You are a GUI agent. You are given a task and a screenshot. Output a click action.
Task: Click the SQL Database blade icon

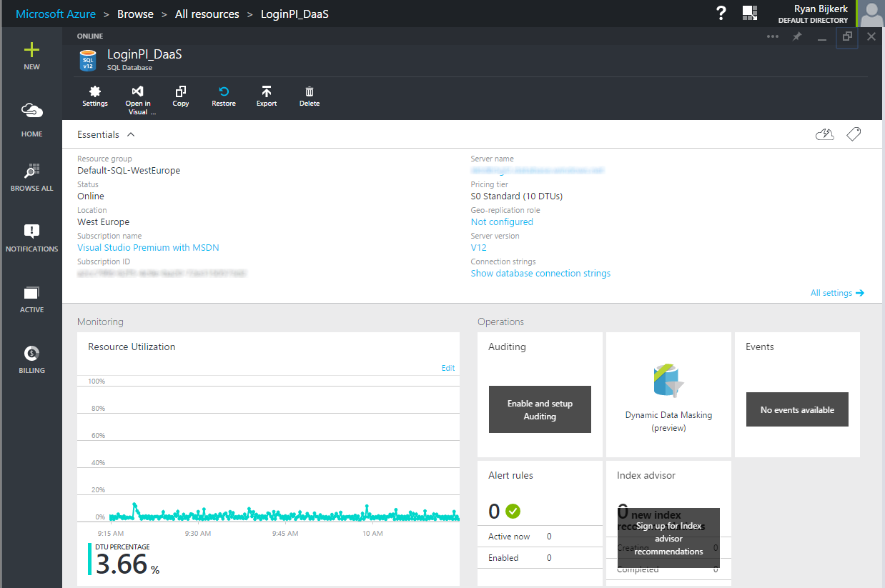88,60
